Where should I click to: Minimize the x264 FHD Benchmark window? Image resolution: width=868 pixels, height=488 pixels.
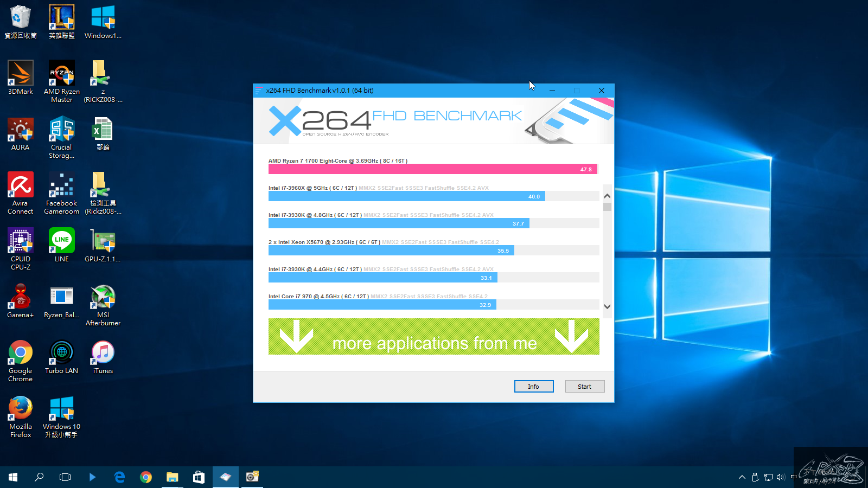tap(552, 91)
